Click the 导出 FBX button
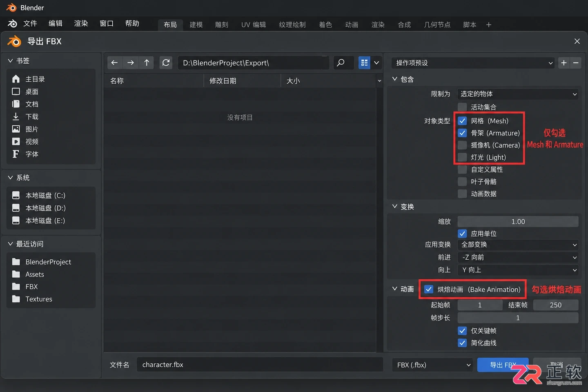 point(503,365)
